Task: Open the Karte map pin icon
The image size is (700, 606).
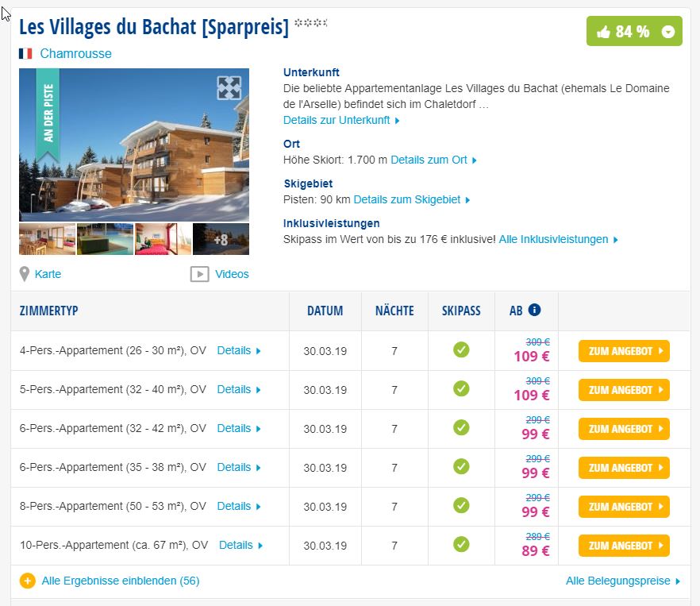Action: (25, 274)
